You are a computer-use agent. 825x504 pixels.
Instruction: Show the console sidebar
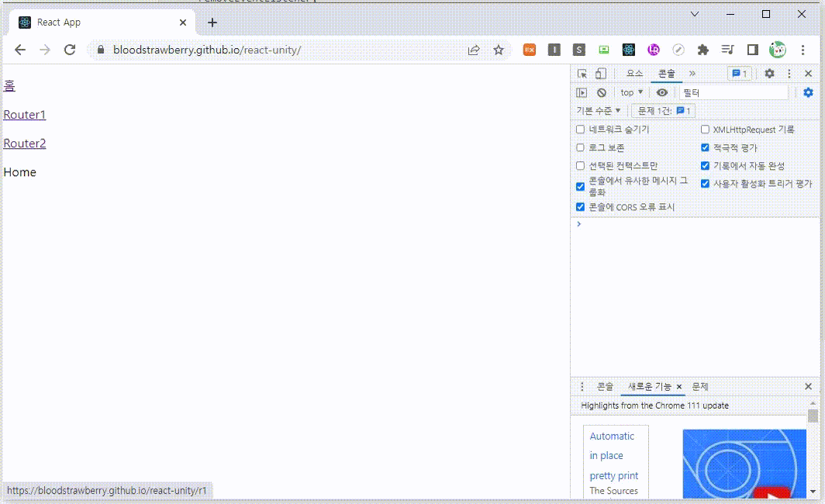click(x=582, y=92)
